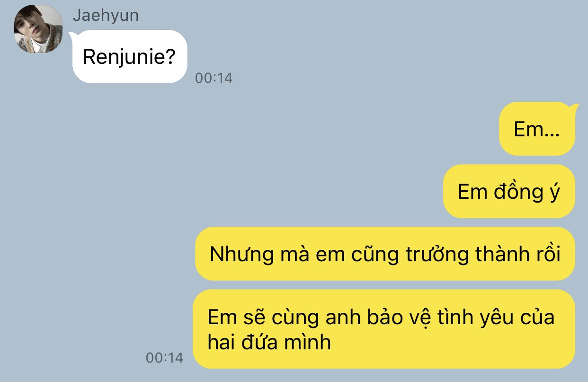Viewport: 588px width, 382px height.
Task: Click the 'hai đứa mình' second line text
Action: pos(269,342)
